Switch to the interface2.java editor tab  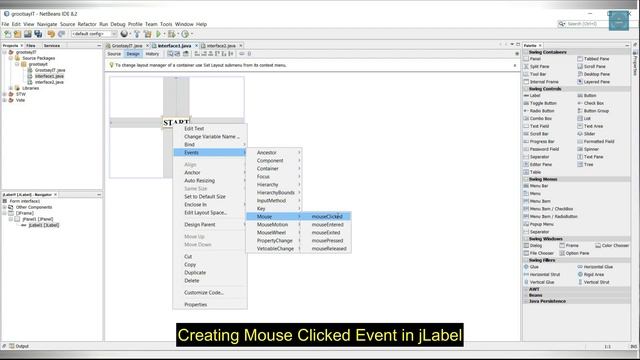[221, 46]
